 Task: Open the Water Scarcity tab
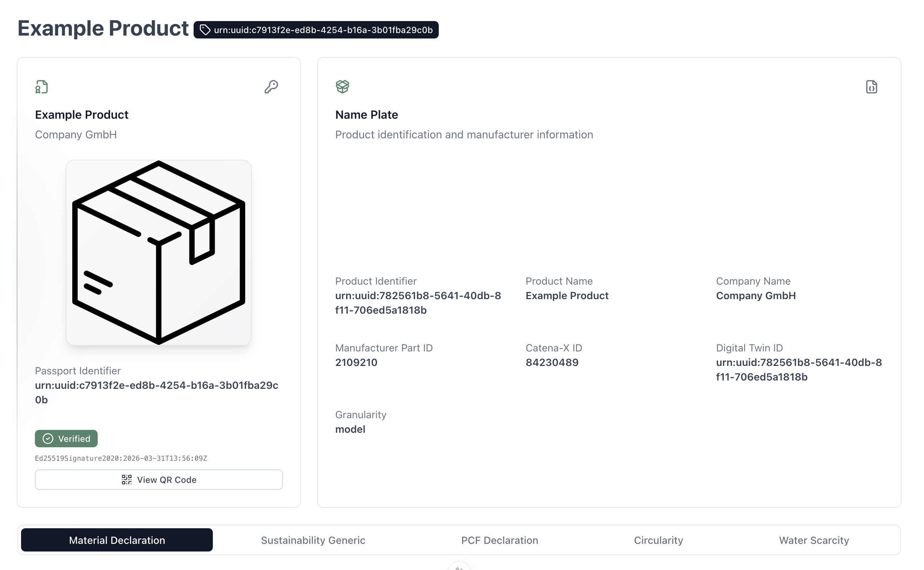pos(814,540)
